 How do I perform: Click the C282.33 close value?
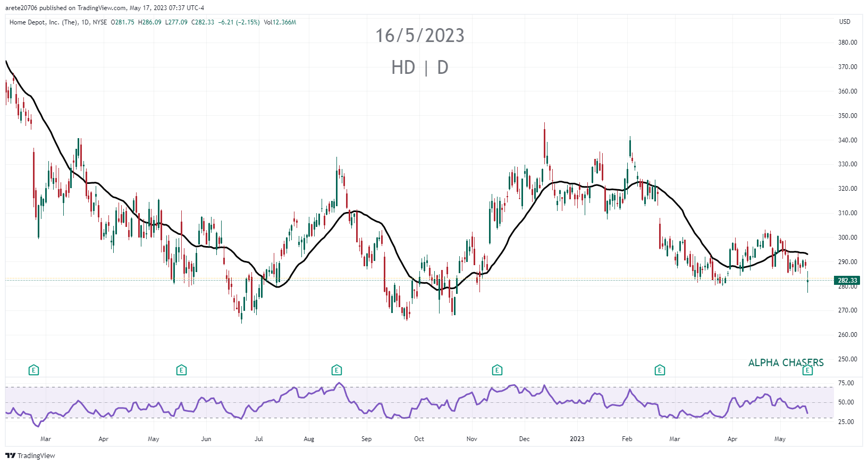203,22
